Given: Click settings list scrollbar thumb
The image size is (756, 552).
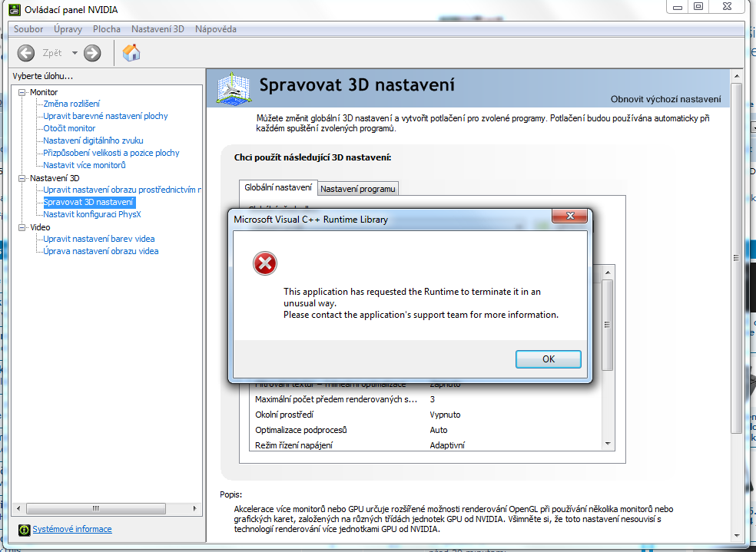Looking at the screenshot, I should [608, 325].
